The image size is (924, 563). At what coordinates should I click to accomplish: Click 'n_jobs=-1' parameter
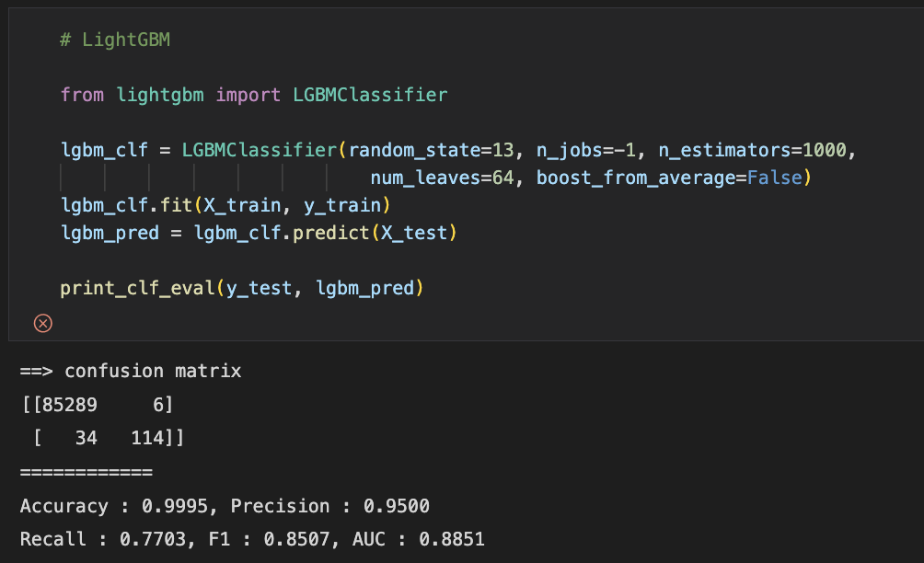585,151
